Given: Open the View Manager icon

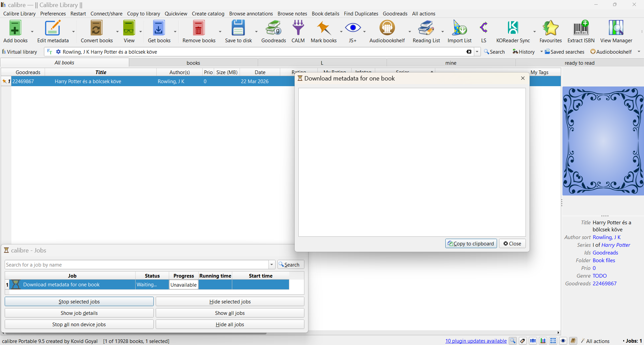Looking at the screenshot, I should (616, 28).
